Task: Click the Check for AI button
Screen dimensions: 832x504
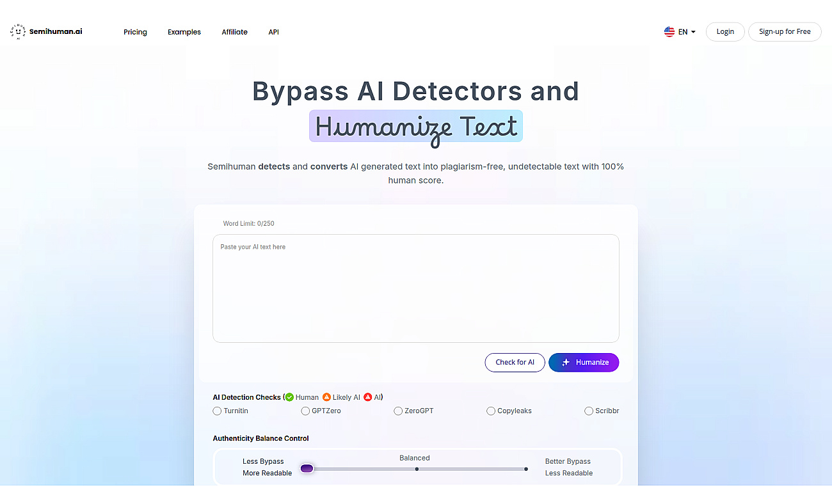Action: click(515, 362)
